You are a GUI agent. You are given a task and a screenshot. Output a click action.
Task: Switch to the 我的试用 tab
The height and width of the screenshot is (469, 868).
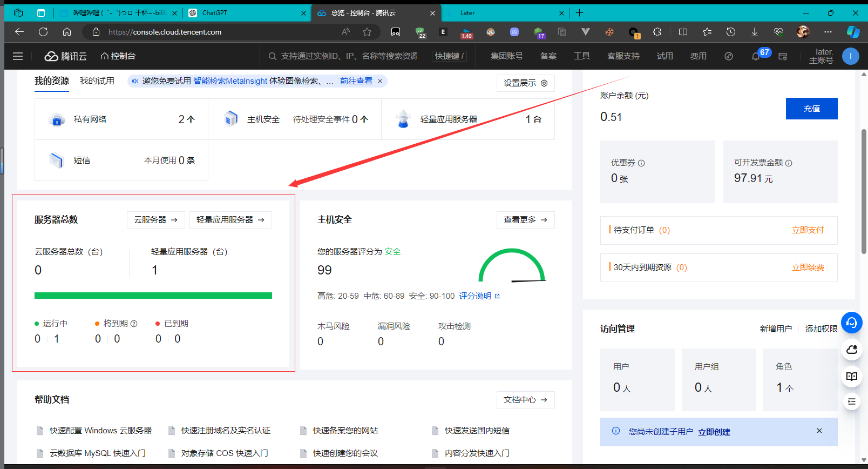pos(97,81)
